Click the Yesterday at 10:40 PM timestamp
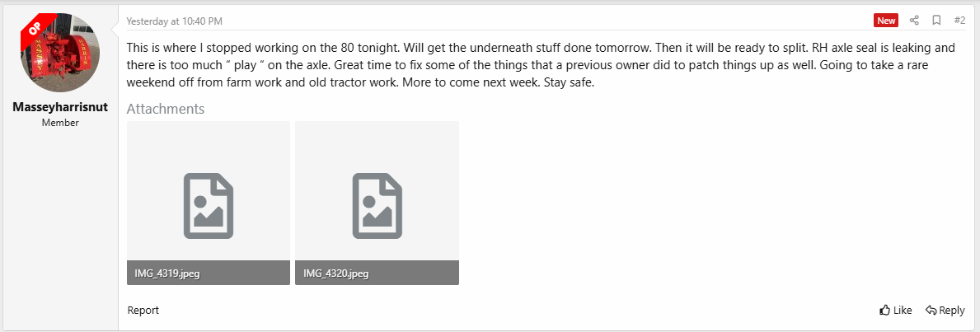980x332 pixels. point(175,21)
